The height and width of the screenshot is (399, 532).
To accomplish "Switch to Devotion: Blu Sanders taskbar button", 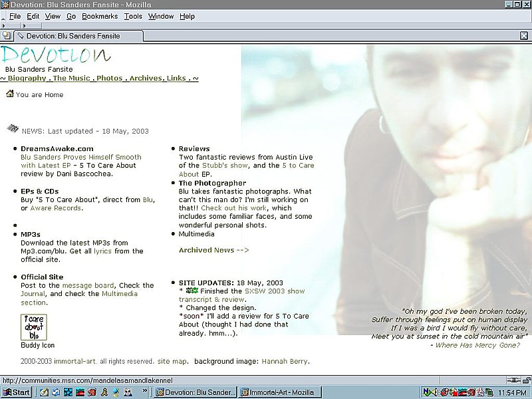I will pos(195,392).
